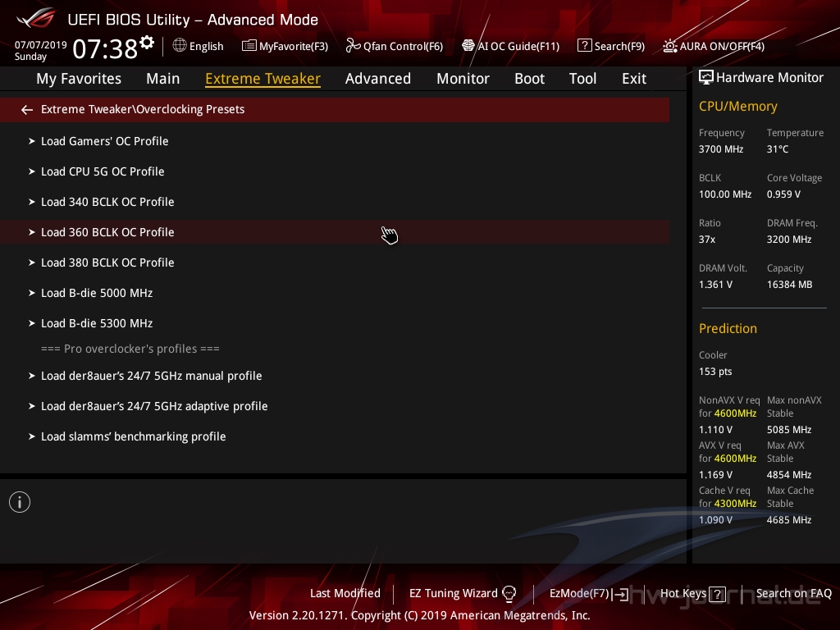Click the back arrow to Extreme Tweaker
This screenshot has width=840, height=630.
(x=27, y=110)
